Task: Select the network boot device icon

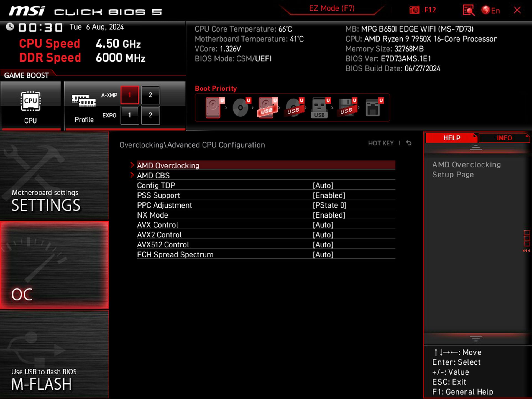Action: [x=373, y=108]
